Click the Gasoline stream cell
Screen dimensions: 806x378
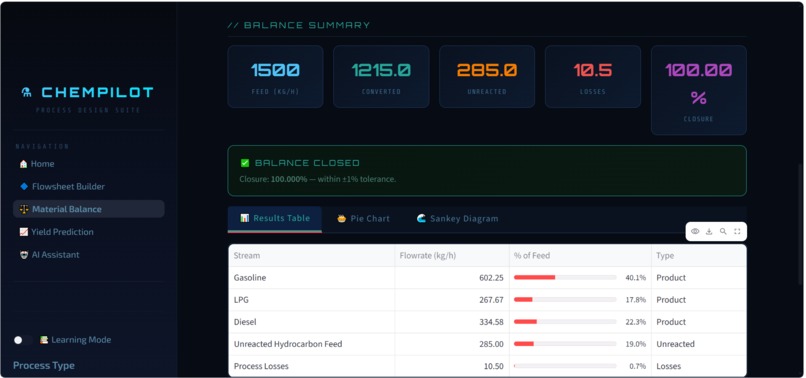pos(312,278)
